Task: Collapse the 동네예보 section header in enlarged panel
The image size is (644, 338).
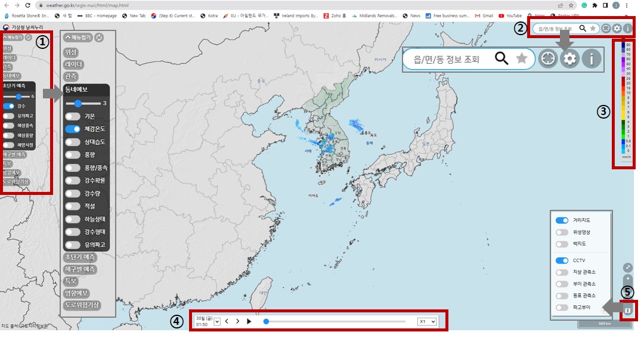Action: pos(86,89)
